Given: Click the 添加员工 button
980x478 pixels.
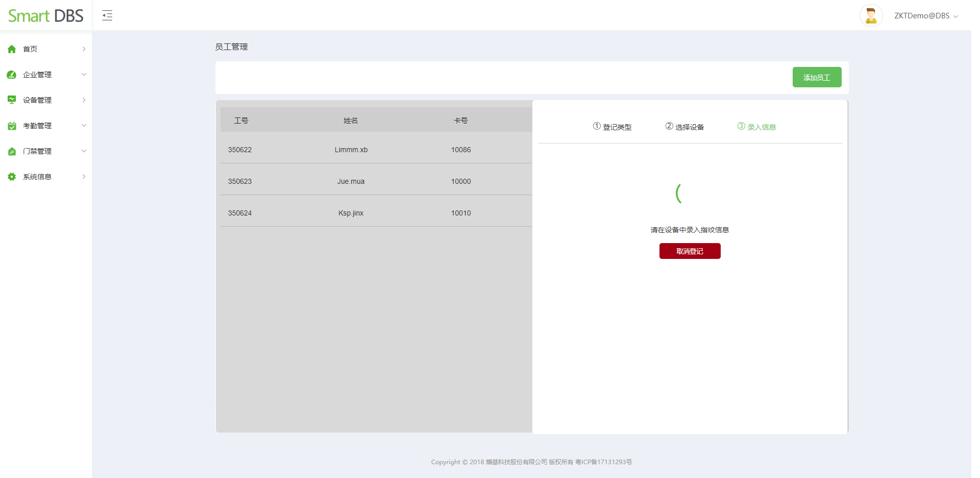Looking at the screenshot, I should pyautogui.click(x=817, y=77).
